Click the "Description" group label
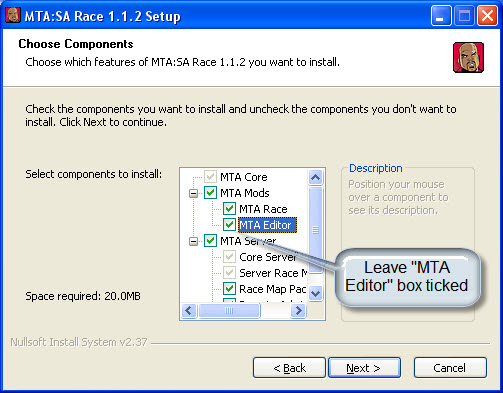503x393 pixels. (x=376, y=168)
